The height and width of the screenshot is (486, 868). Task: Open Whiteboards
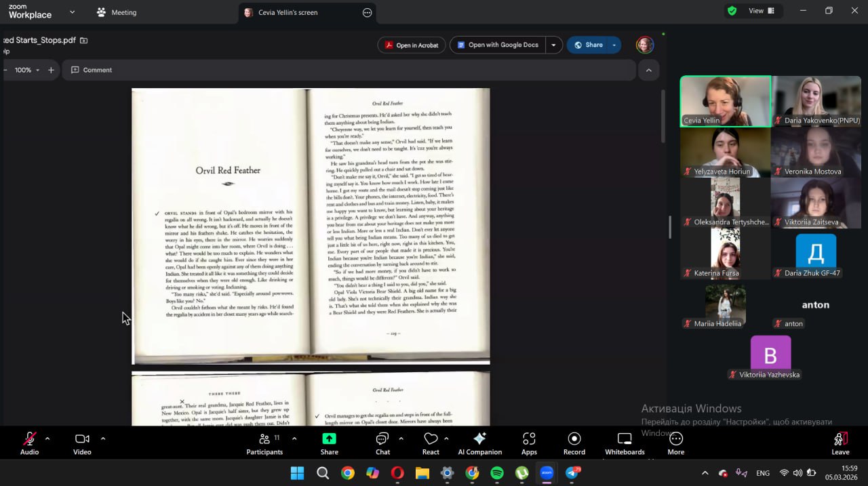625,443
